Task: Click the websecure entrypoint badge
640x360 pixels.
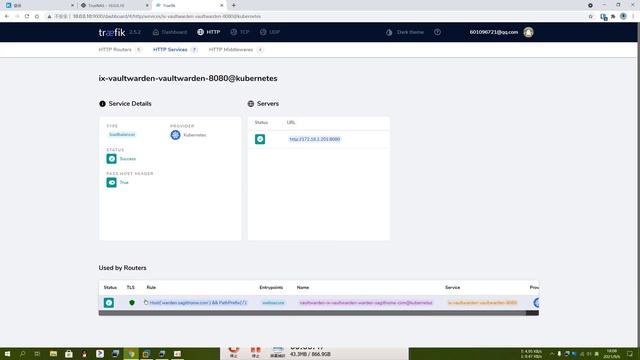Action: tap(273, 303)
